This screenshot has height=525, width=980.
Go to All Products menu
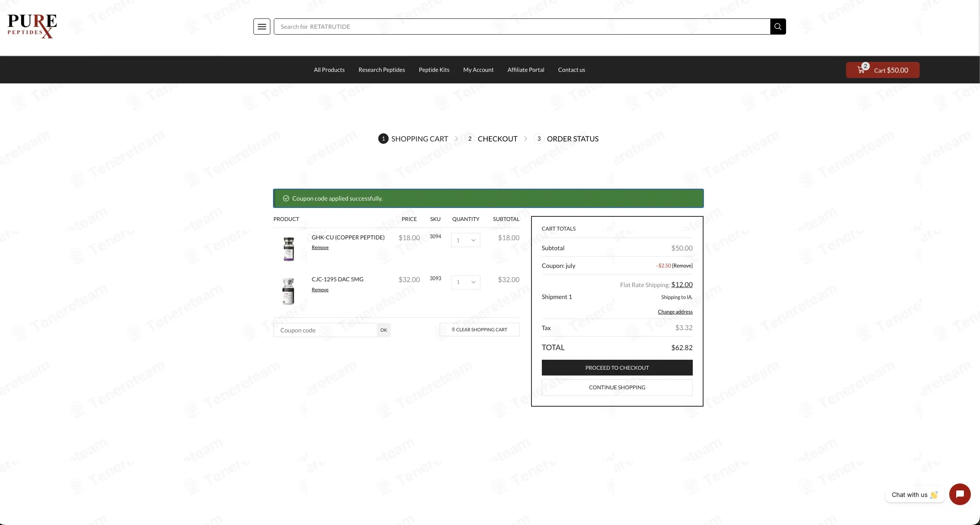click(329, 70)
